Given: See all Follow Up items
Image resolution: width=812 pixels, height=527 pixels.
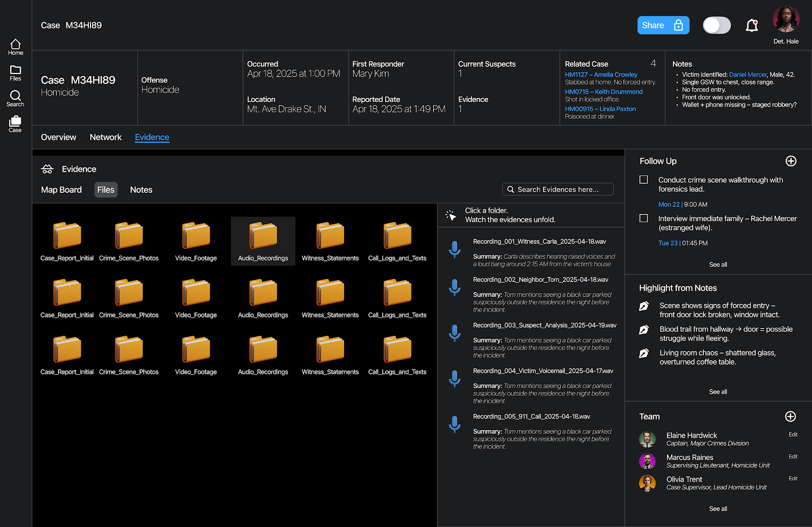Looking at the screenshot, I should click(718, 265).
